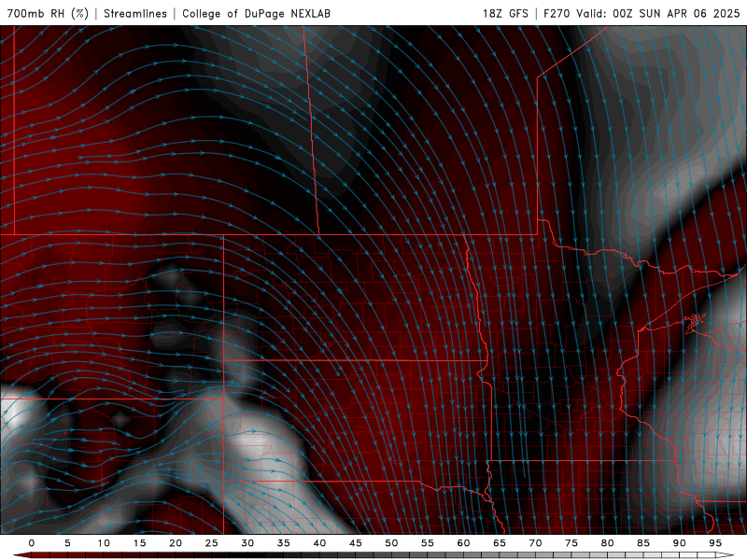Click the 80 value on color scale
747x560 pixels.
tap(608, 543)
